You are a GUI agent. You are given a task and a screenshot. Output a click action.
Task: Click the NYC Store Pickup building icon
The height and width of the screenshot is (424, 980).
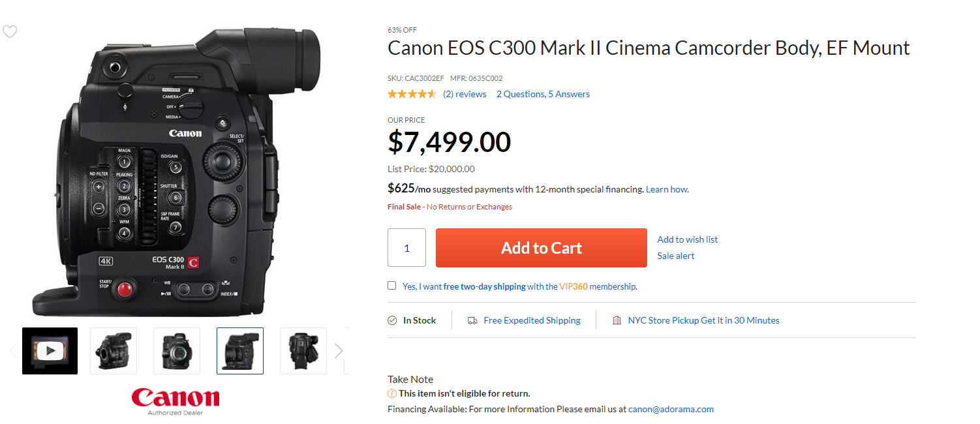617,320
